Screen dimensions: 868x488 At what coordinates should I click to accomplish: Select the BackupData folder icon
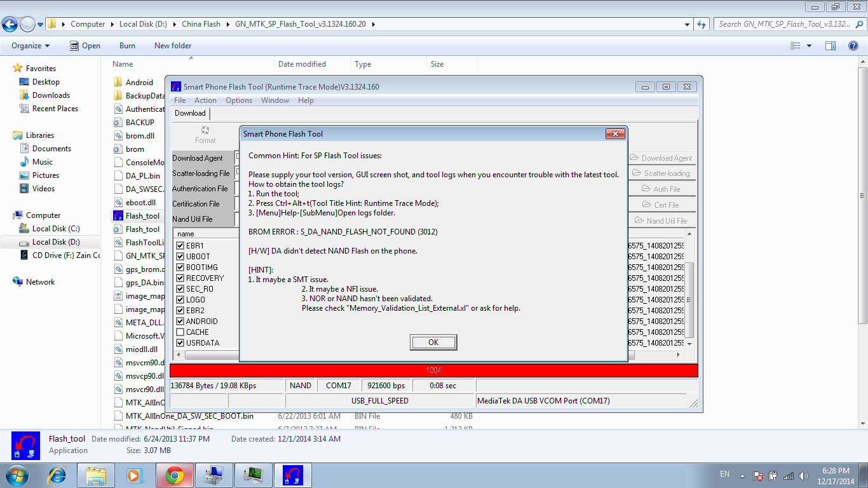[x=118, y=96]
